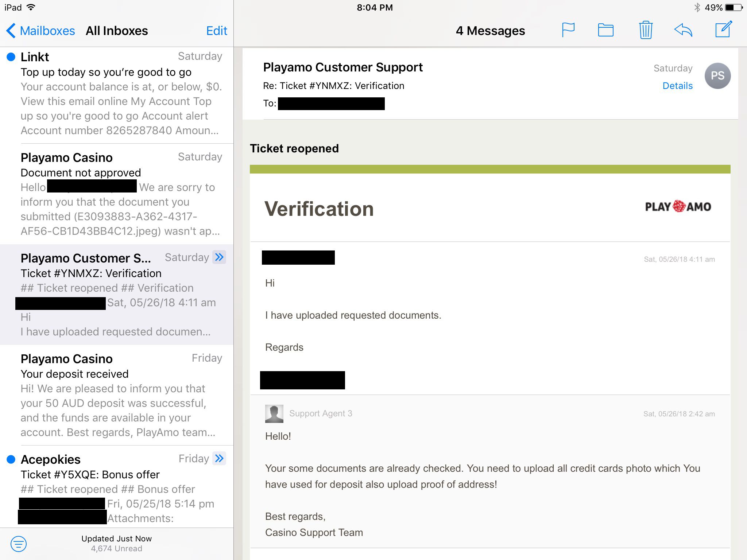The height and width of the screenshot is (560, 747).
Task: Tap unread dot on Linkt email
Action: 11,57
